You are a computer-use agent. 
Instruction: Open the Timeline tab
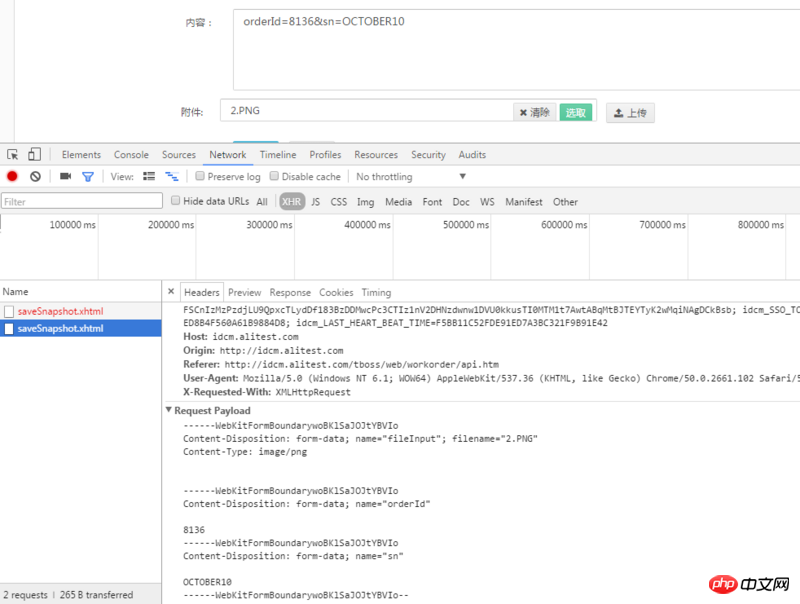[x=278, y=155]
